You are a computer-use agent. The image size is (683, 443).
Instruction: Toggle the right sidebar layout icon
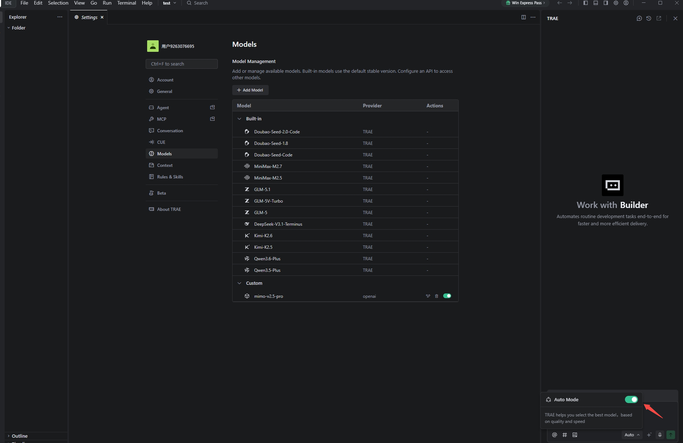point(605,3)
